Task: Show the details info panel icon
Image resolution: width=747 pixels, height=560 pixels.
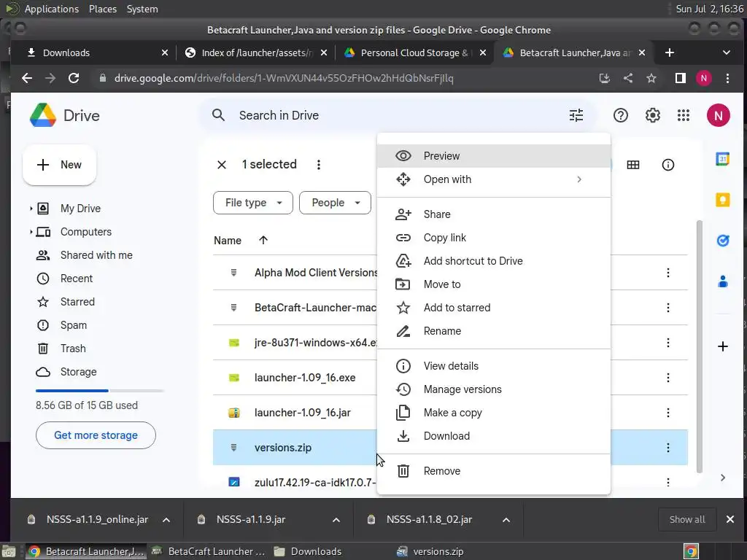Action: point(668,165)
